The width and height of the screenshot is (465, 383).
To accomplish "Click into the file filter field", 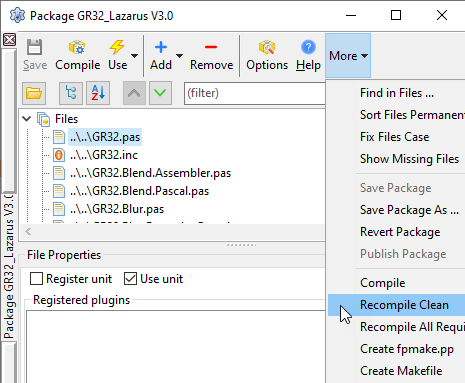I will tap(255, 93).
